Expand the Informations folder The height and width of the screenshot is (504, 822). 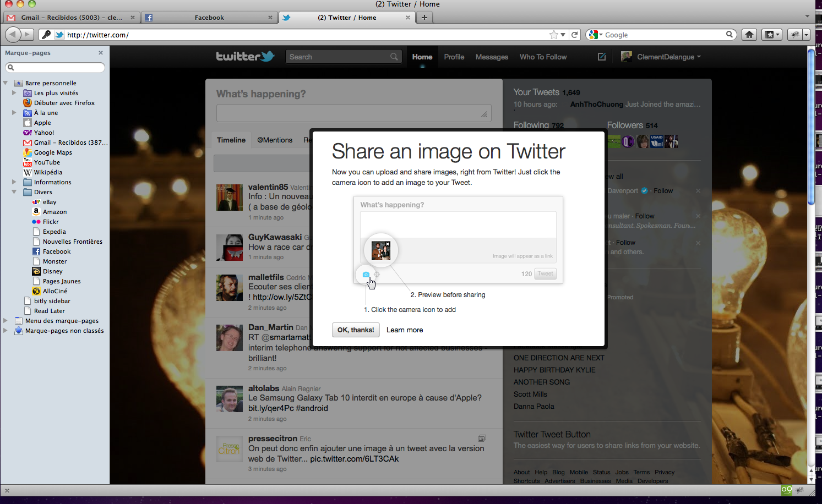14,182
